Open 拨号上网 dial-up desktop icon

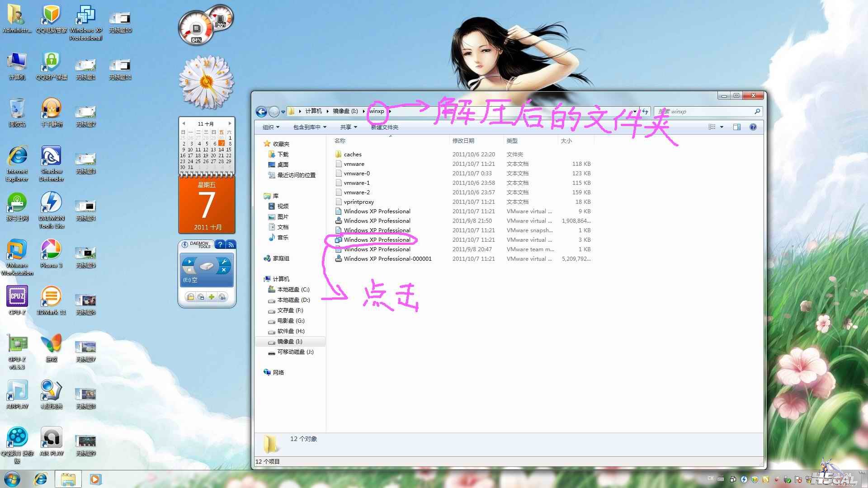(x=17, y=206)
